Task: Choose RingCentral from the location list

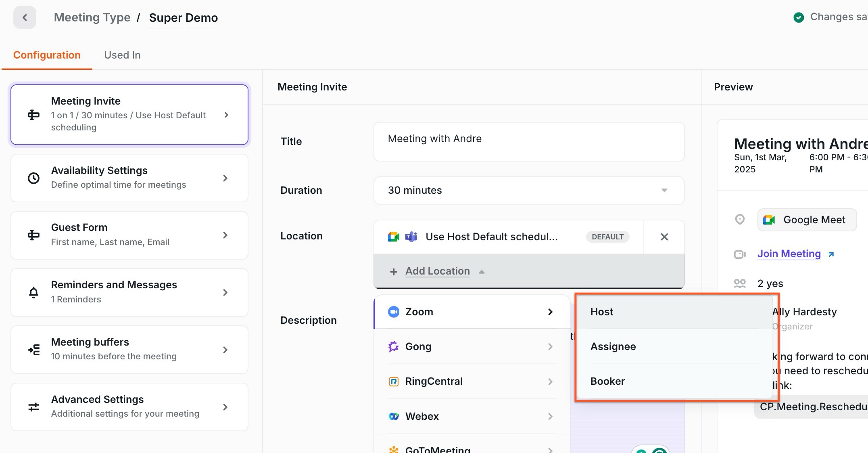Action: (x=472, y=382)
